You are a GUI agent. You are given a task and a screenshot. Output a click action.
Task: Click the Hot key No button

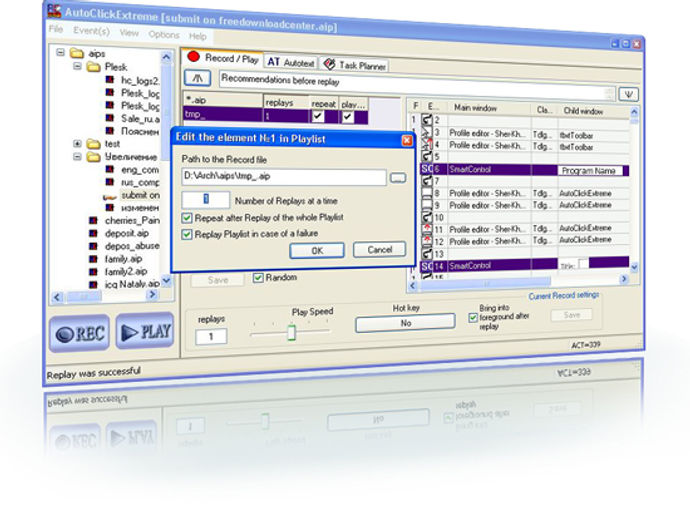tap(405, 323)
